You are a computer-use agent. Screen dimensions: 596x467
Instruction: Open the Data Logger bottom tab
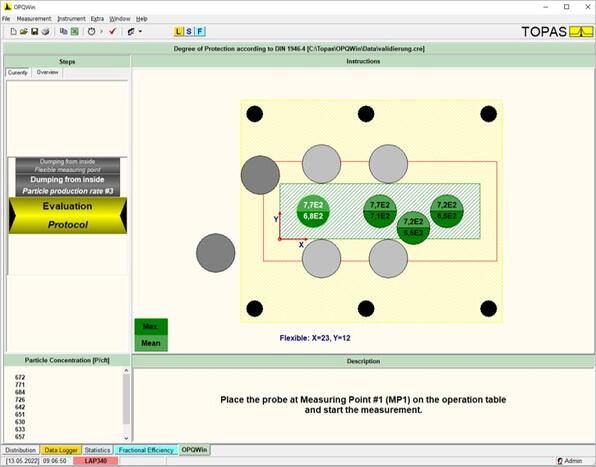tap(61, 450)
